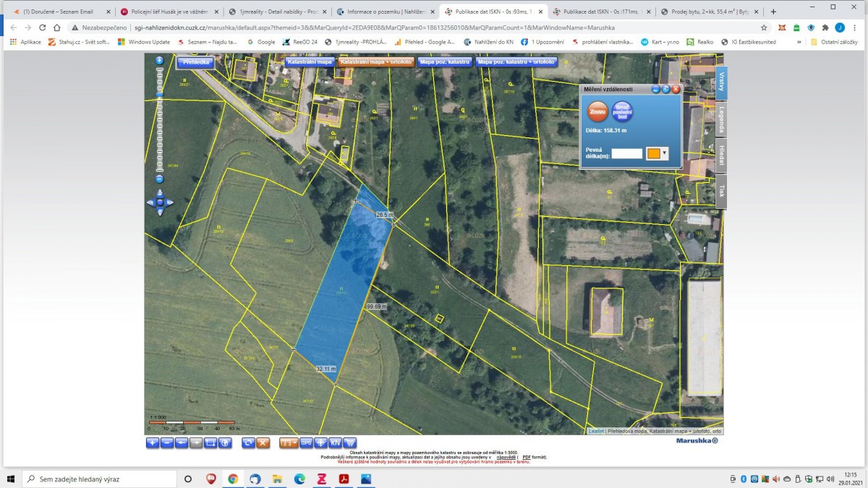868x488 pixels.
Task: Click the KN cadastre info tool
Action: (336, 442)
